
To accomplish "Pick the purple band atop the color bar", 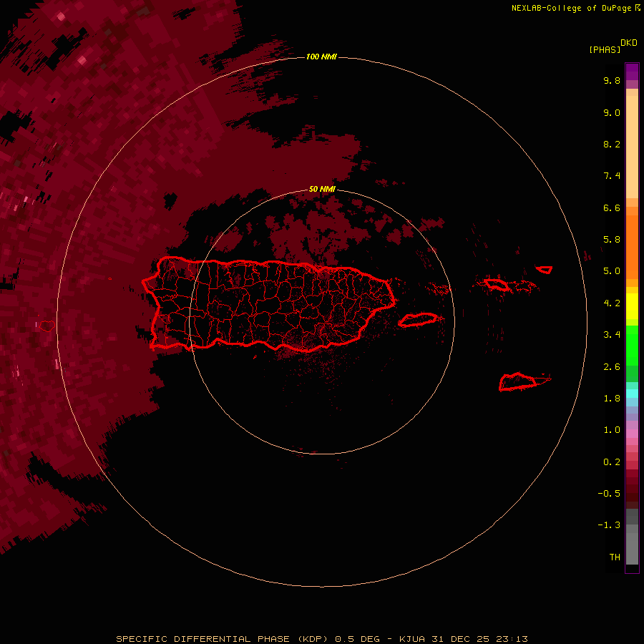I will pos(632,72).
